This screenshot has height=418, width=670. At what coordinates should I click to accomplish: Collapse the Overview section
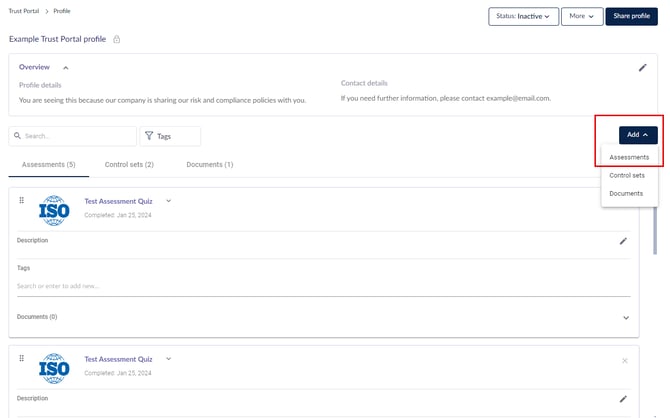click(x=66, y=67)
